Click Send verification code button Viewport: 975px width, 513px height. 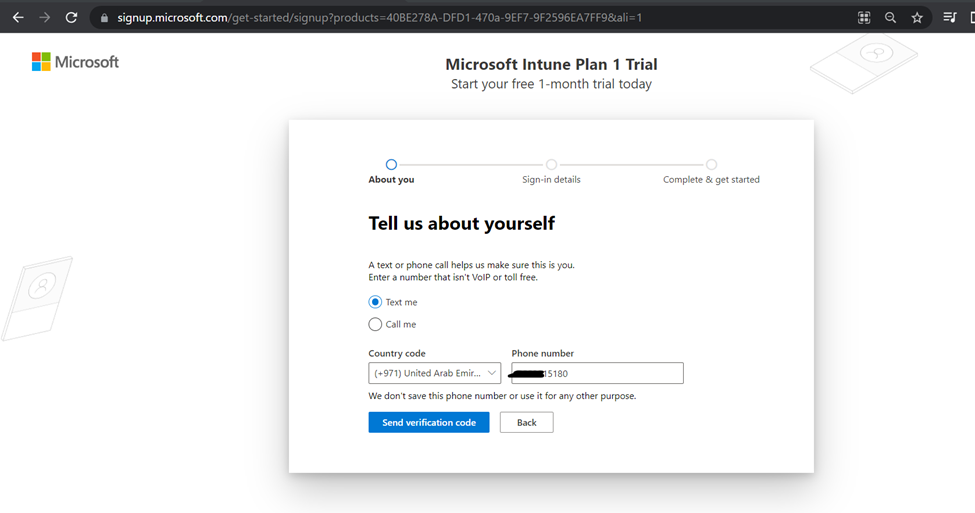tap(428, 422)
